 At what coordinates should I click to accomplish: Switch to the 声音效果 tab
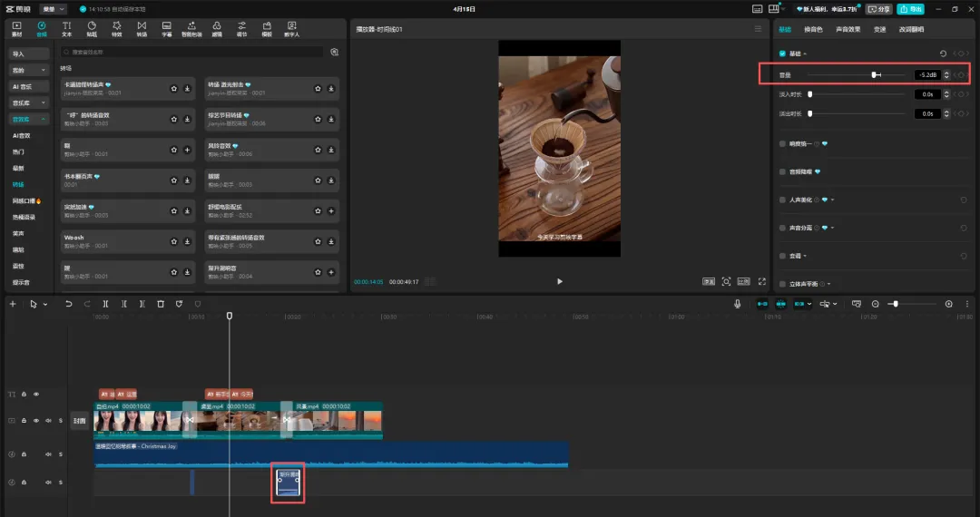848,29
